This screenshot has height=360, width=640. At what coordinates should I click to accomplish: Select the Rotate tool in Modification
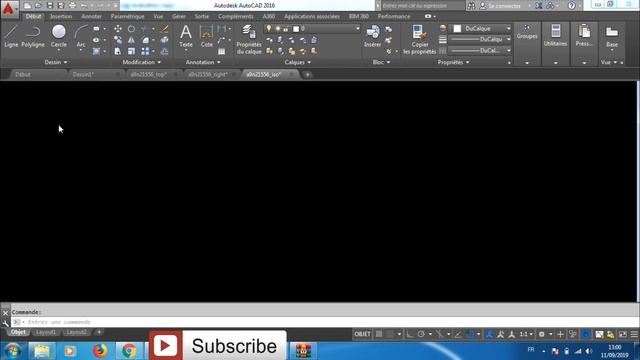(x=131, y=29)
